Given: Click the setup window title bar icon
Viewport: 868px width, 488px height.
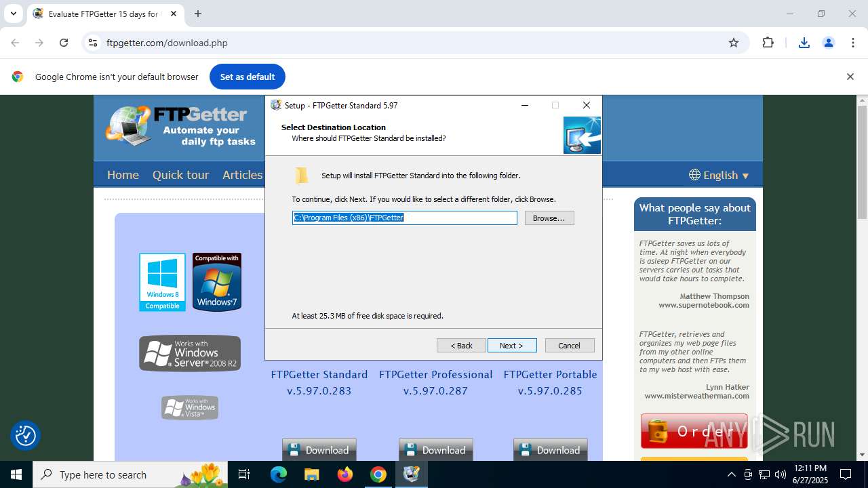Looking at the screenshot, I should coord(276,105).
